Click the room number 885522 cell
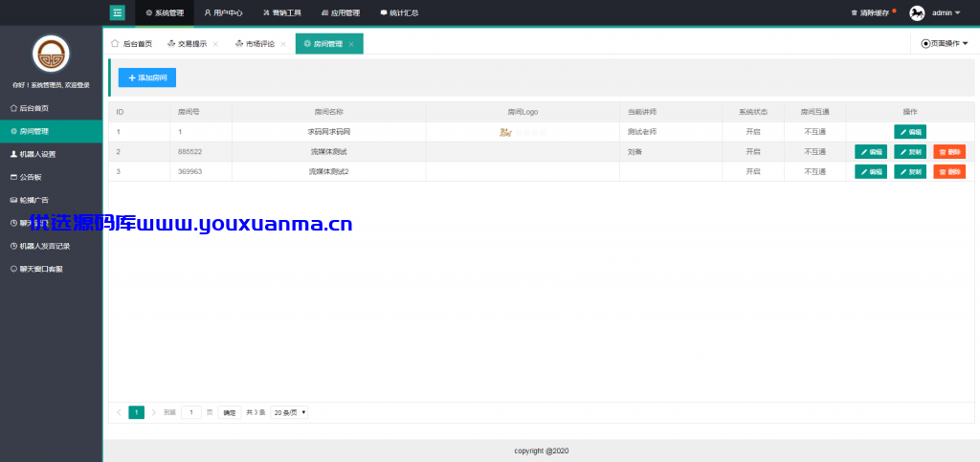Screen dimensions: 980x462 pos(201,152)
